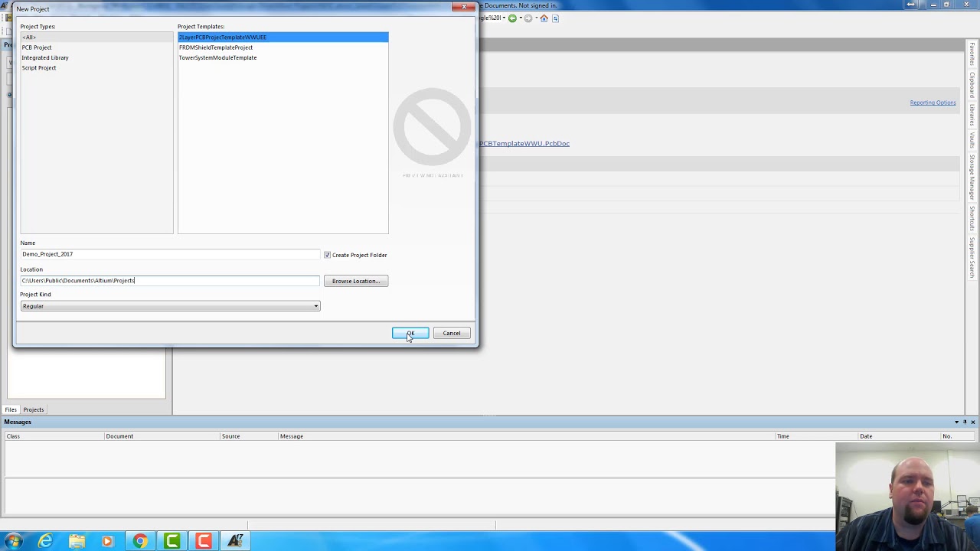Click the refresh page icon beside the home icon
The image size is (980, 551).
(x=555, y=18)
